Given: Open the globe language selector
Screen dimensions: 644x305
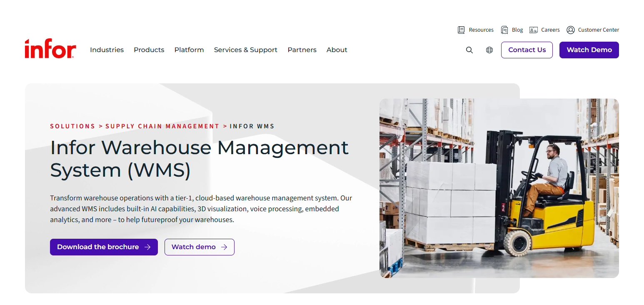Looking at the screenshot, I should point(489,50).
